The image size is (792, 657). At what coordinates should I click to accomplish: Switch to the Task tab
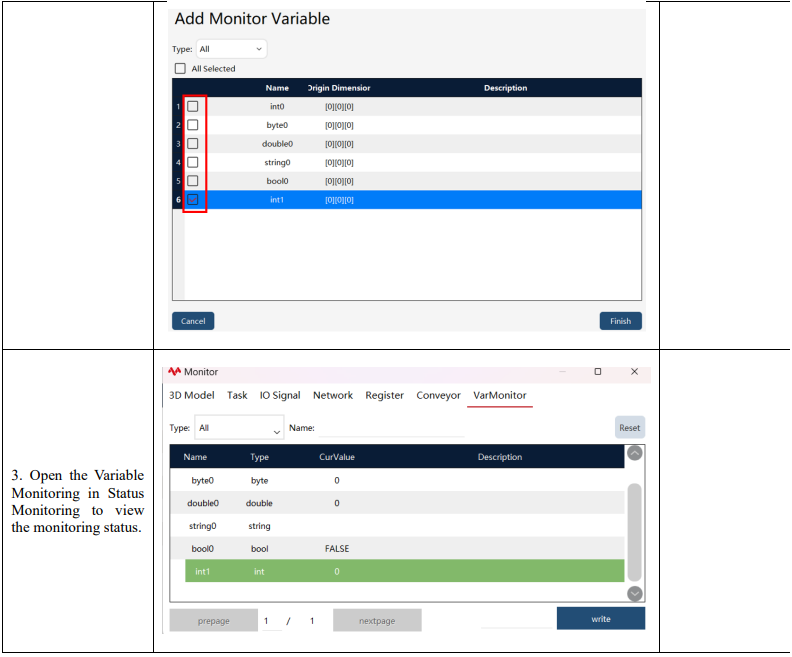(237, 395)
